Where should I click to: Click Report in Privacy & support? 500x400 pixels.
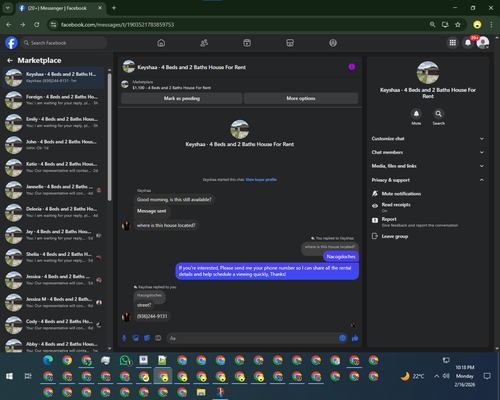point(428,222)
